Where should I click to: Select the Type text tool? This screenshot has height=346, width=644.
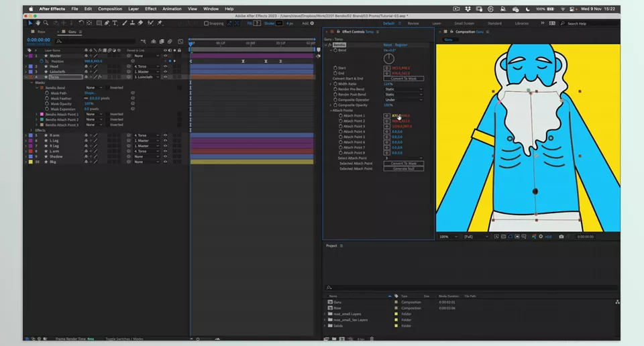115,23
